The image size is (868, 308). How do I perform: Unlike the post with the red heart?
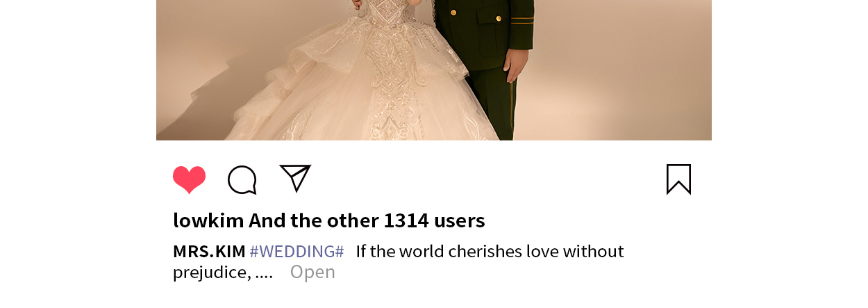[189, 180]
